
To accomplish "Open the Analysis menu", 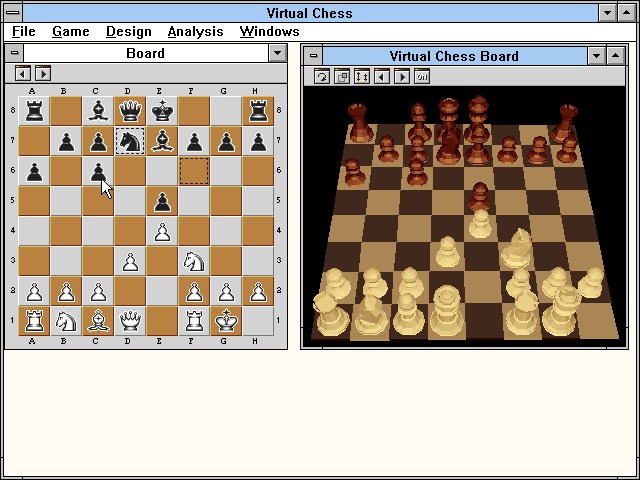I will coord(196,31).
